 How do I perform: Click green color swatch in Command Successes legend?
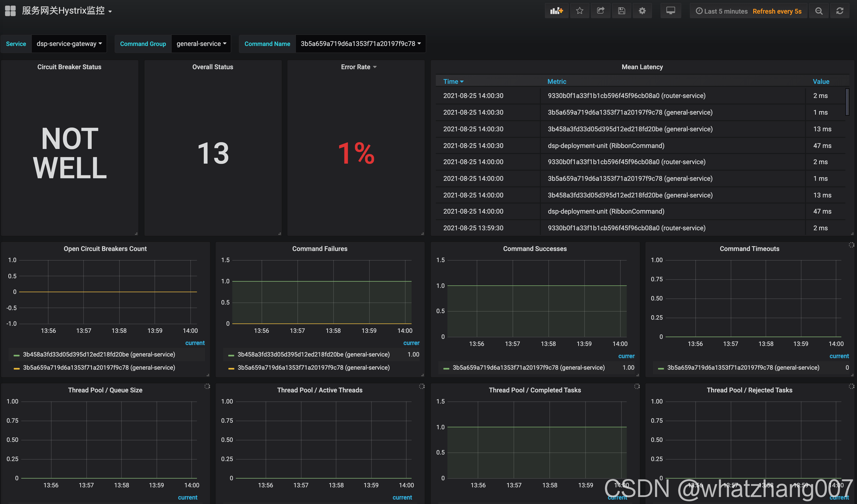click(446, 368)
